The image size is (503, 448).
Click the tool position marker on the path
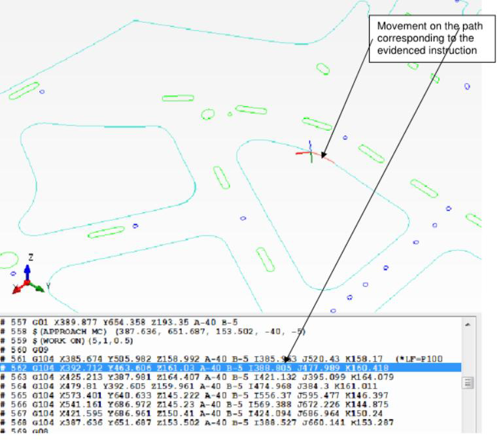tap(309, 153)
